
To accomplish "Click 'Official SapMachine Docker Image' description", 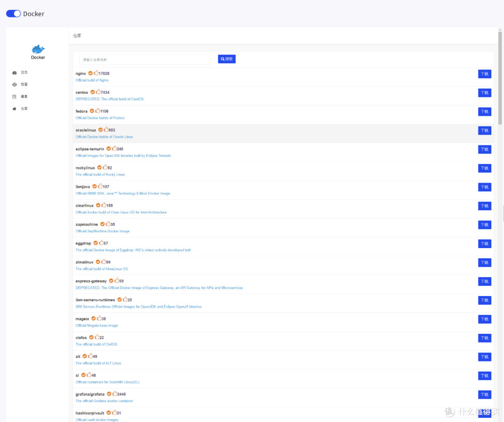I will 103,231.
